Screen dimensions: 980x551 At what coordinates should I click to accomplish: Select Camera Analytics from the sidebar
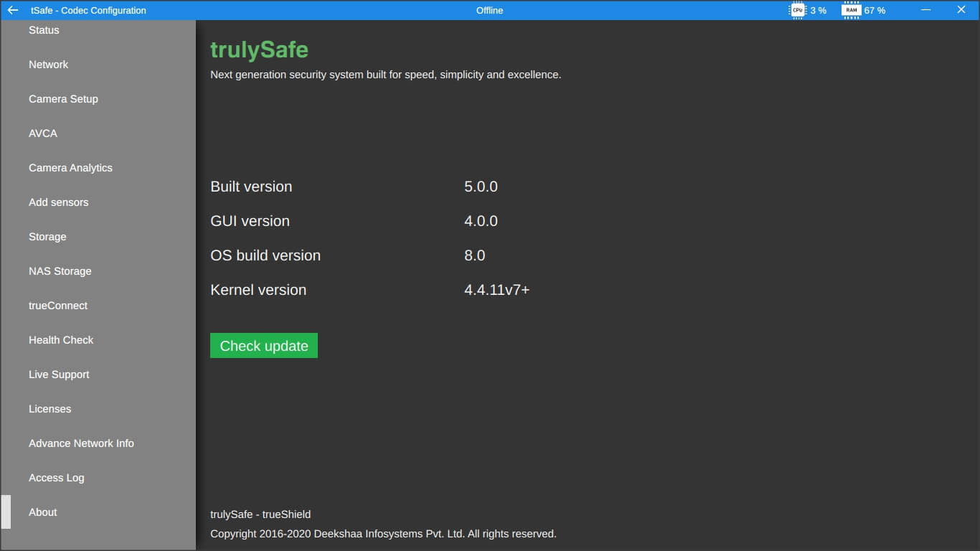(x=70, y=167)
